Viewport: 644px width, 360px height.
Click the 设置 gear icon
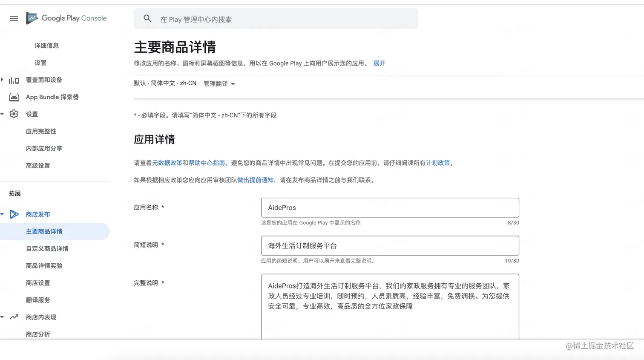tap(14, 114)
